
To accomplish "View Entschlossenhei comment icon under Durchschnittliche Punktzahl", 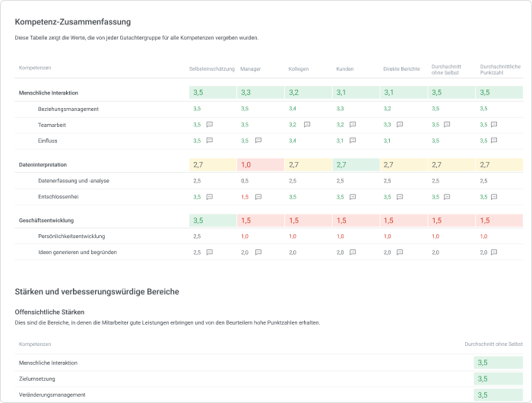I will 494,197.
